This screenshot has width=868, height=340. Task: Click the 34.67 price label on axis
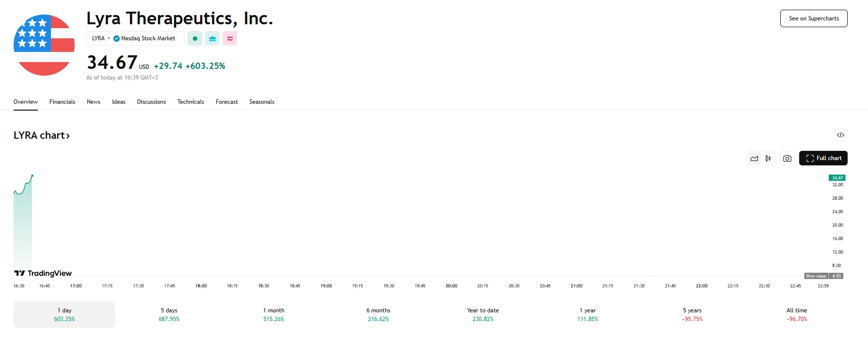(837, 178)
